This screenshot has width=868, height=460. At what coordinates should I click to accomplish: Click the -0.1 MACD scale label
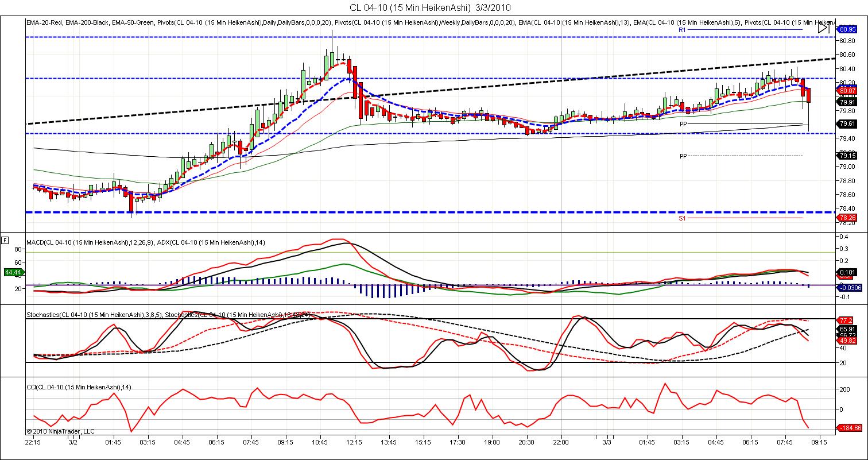(844, 297)
